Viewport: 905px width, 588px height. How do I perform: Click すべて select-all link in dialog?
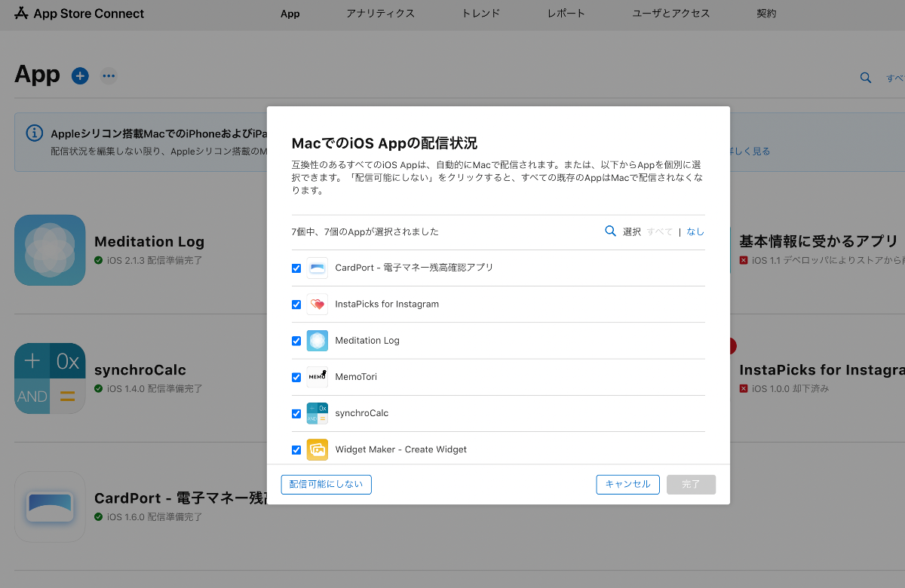(660, 231)
